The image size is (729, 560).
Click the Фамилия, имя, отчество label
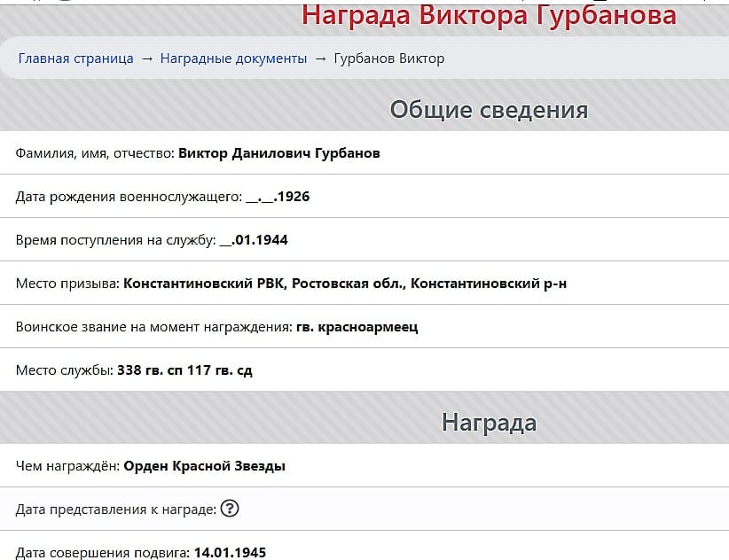click(x=95, y=153)
